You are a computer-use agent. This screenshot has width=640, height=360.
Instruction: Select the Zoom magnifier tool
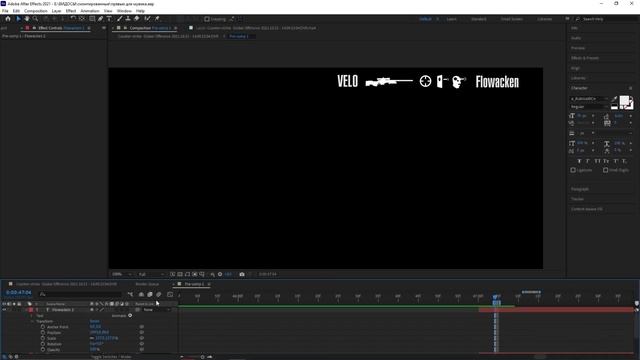click(x=36, y=19)
